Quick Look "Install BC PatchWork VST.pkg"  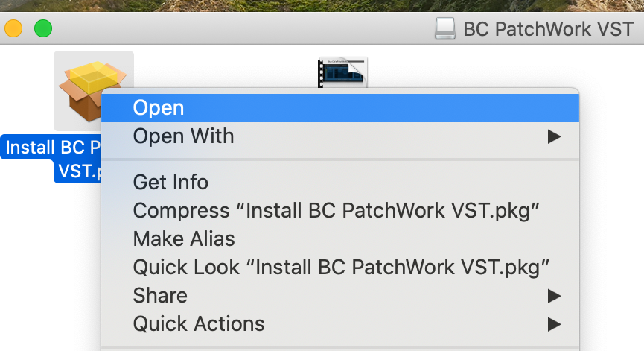(x=340, y=267)
